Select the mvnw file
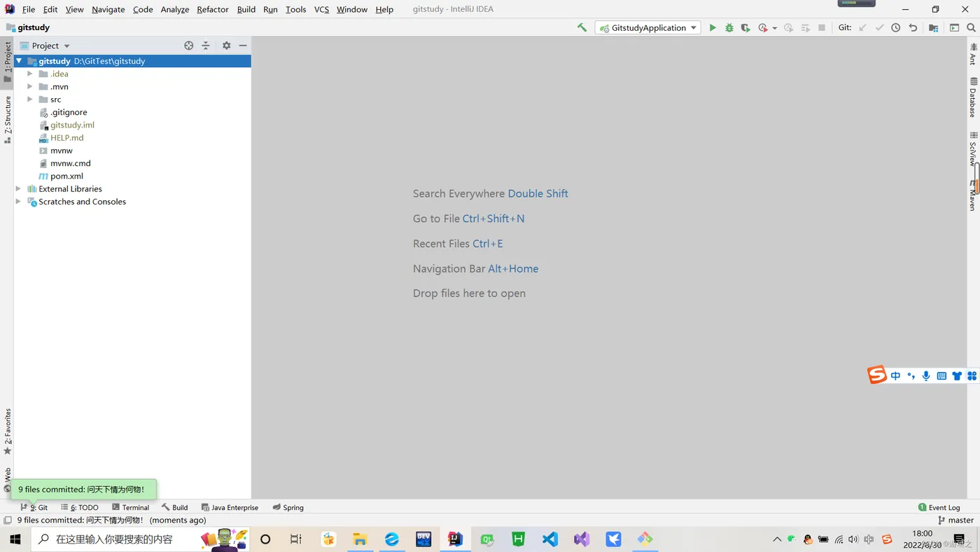Viewport: 980px width, 552px height. (x=61, y=151)
